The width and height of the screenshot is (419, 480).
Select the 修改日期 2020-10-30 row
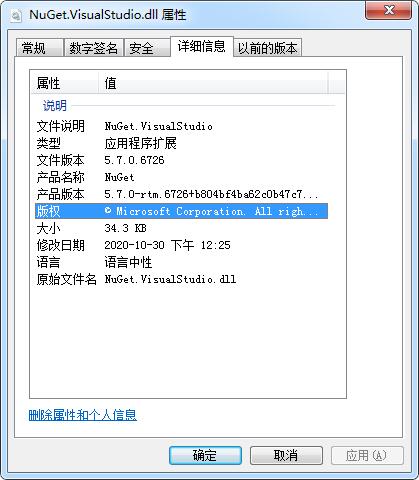pyautogui.click(x=181, y=245)
